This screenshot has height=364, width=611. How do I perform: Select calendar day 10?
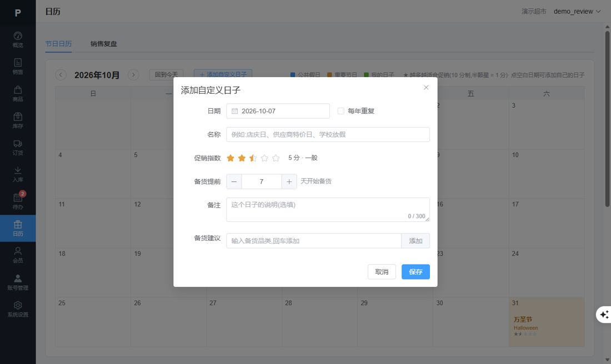pyautogui.click(x=547, y=174)
